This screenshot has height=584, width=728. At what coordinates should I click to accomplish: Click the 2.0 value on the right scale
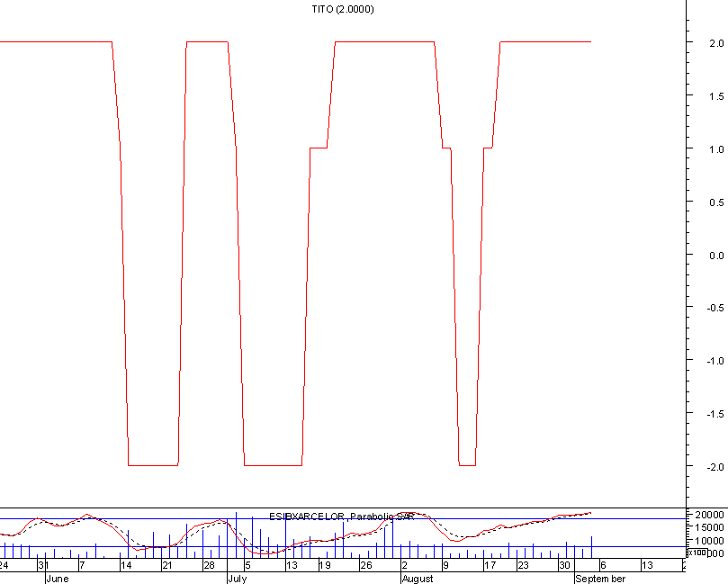(717, 41)
